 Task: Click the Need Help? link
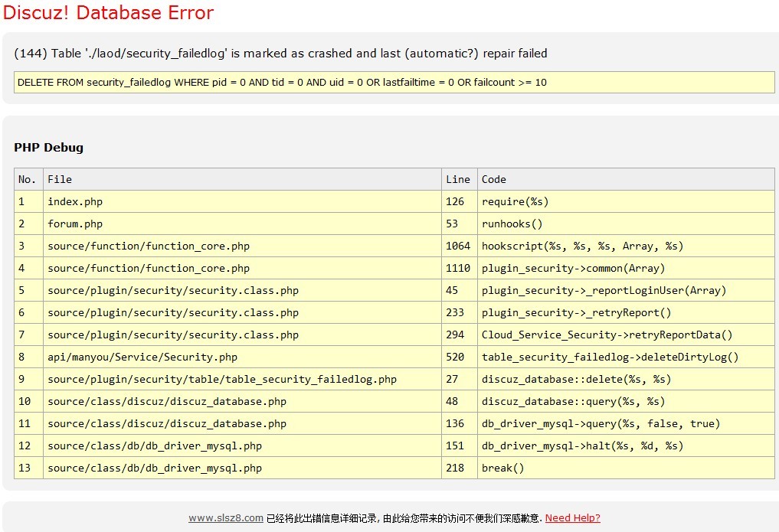point(572,517)
